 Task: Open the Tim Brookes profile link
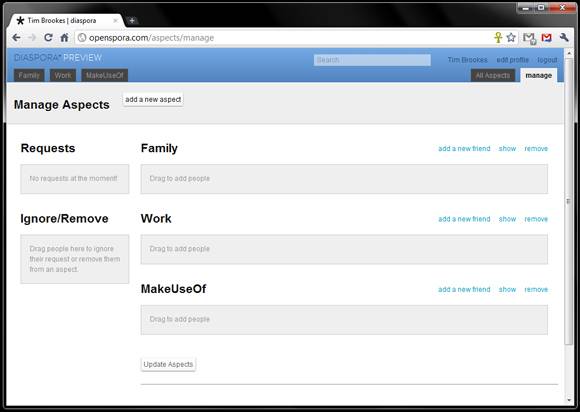[468, 60]
